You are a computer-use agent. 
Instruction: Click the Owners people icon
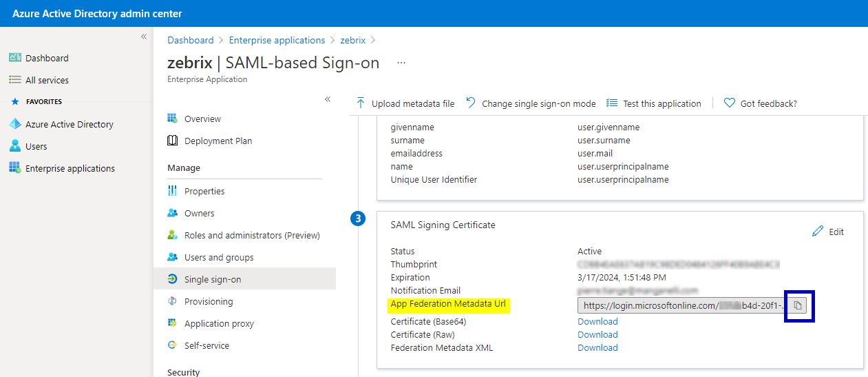click(172, 213)
